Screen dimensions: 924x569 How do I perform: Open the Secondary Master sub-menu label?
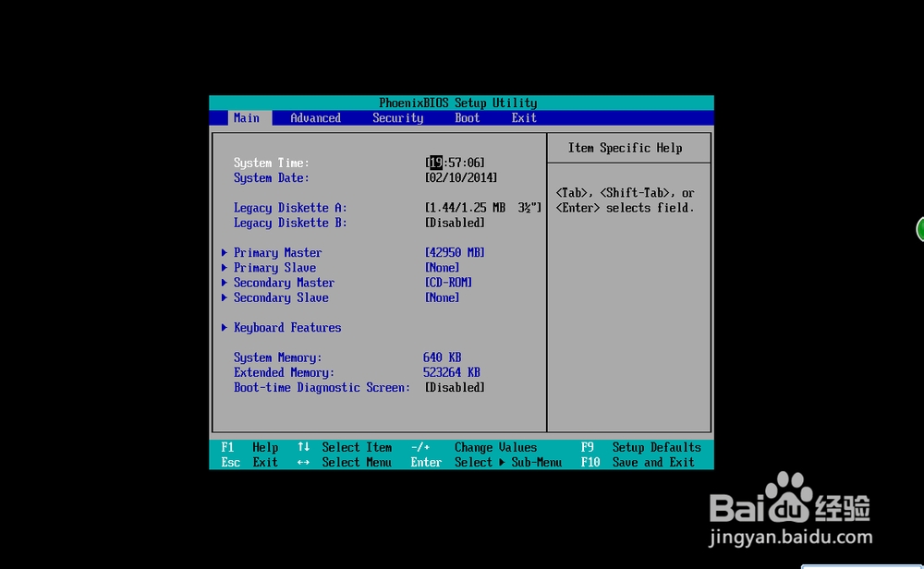284,283
